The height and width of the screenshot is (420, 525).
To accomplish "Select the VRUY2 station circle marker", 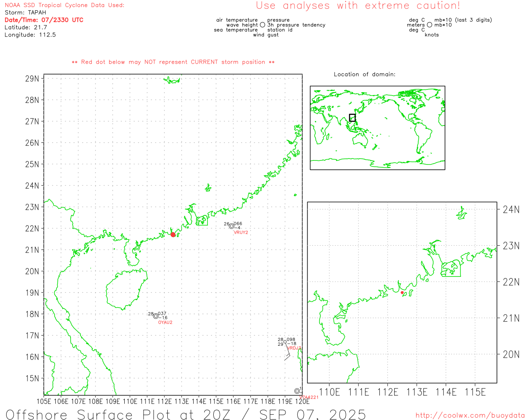I will pyautogui.click(x=232, y=226).
